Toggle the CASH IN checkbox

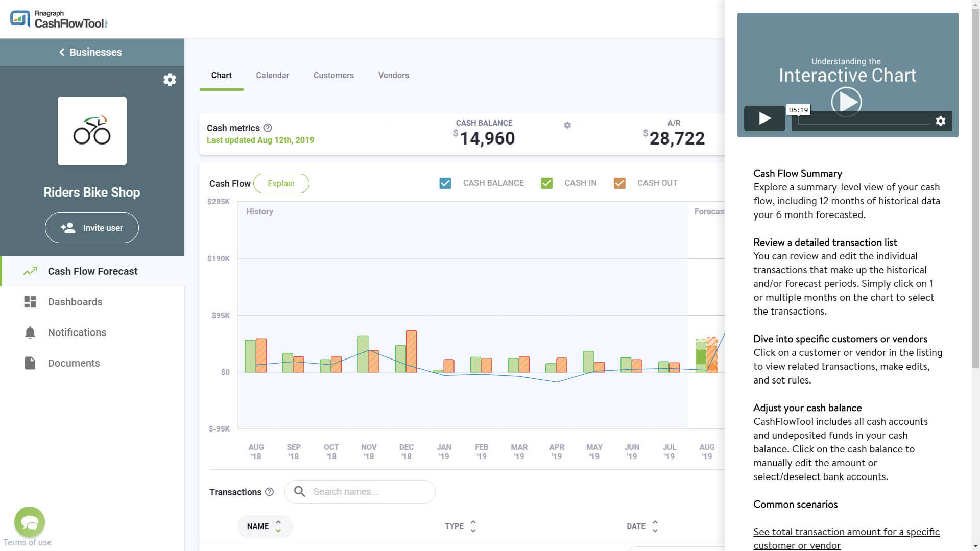[547, 183]
